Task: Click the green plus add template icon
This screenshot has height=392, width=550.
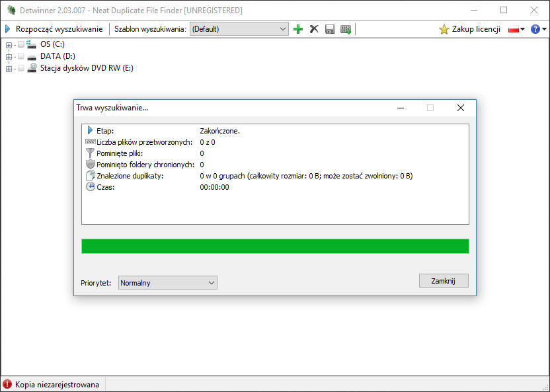Action: click(298, 29)
